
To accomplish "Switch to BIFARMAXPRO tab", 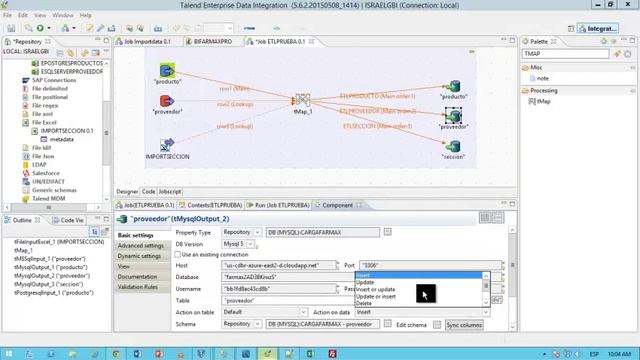I will (213, 42).
